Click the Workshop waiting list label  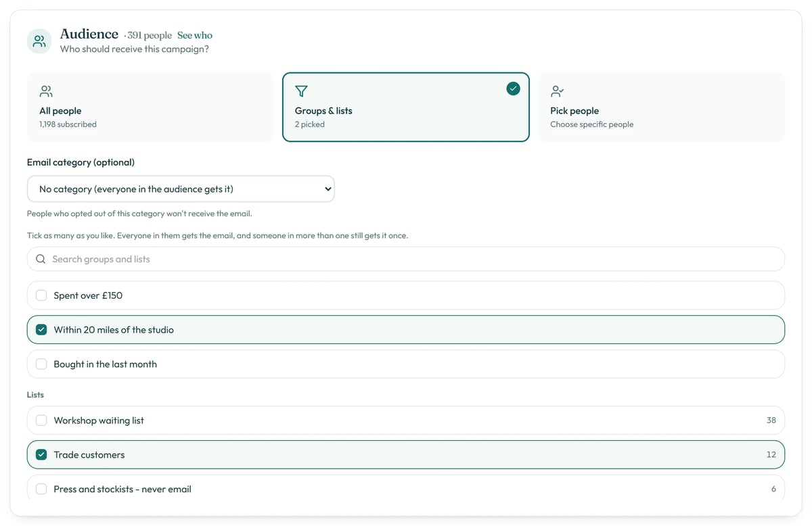point(99,421)
